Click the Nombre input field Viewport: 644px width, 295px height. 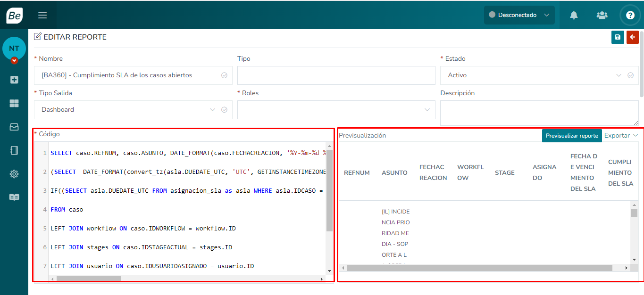click(127, 75)
